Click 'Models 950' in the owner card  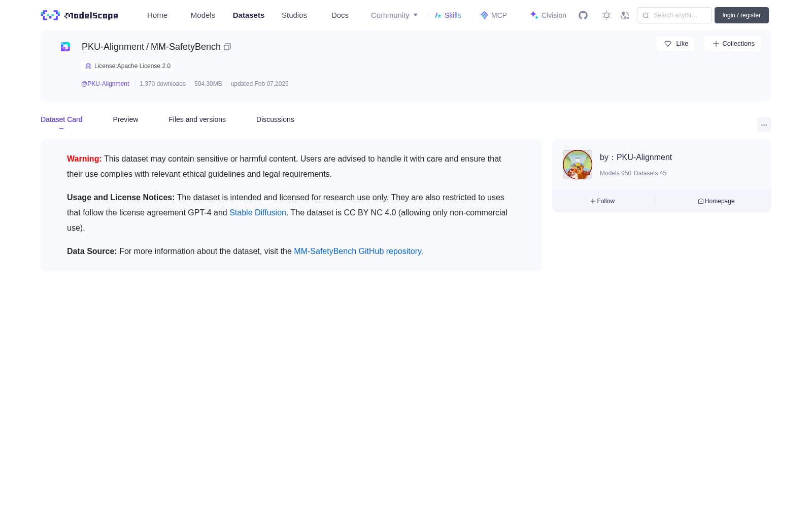(x=616, y=173)
